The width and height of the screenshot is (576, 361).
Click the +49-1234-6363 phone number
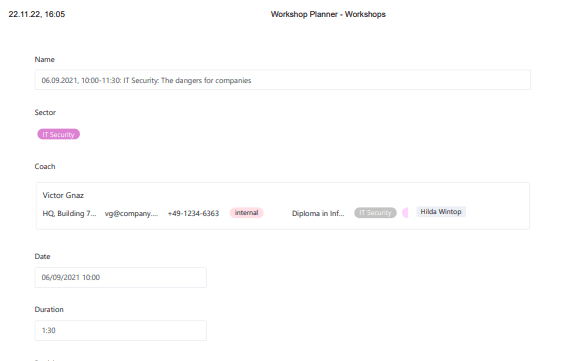(x=193, y=213)
